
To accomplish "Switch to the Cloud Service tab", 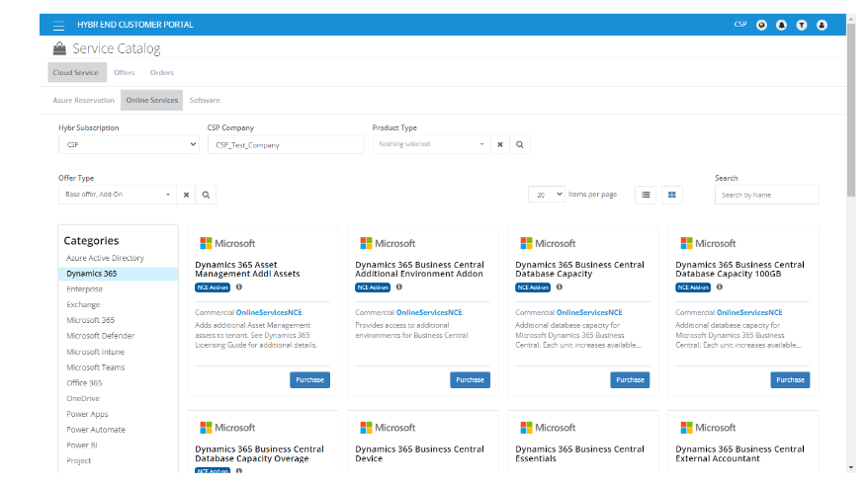I will 76,72.
